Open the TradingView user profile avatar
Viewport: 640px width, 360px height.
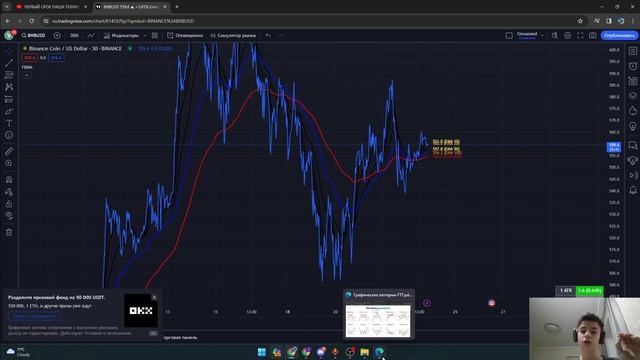(x=9, y=36)
